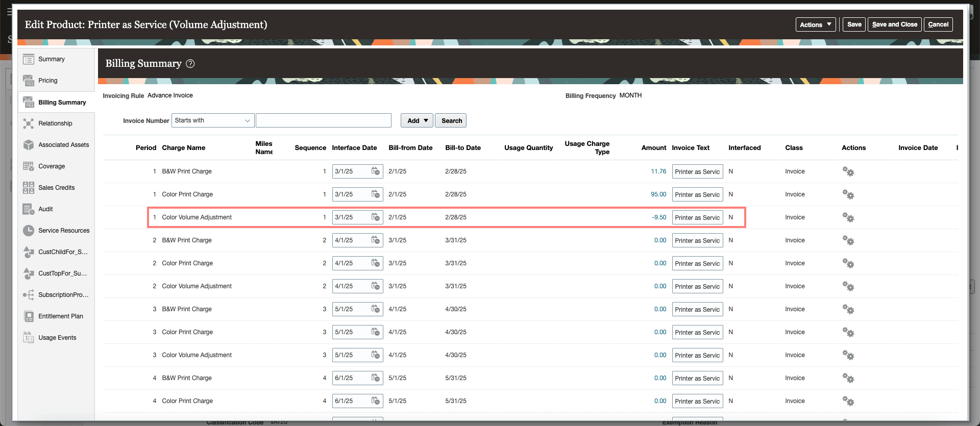Open the 11.76 amount link
The image size is (980, 426).
658,171
